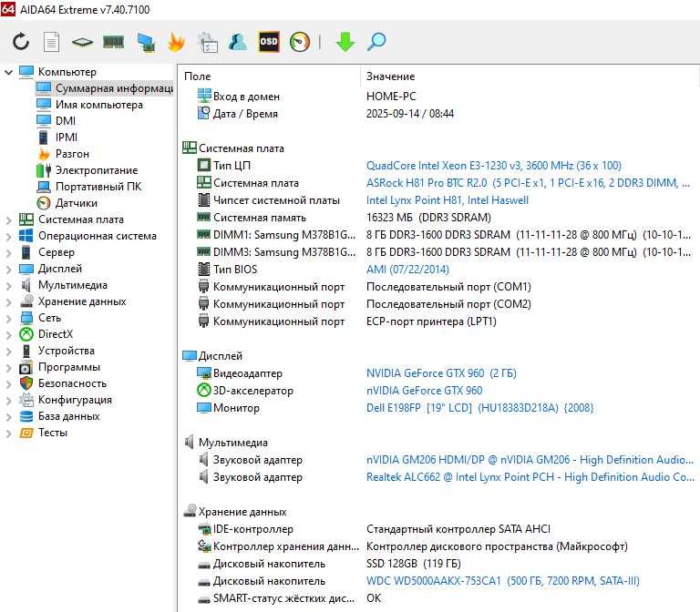Viewport: 700px width, 612px height.
Task: Expand the Безопасность tree node
Action: click(8, 383)
